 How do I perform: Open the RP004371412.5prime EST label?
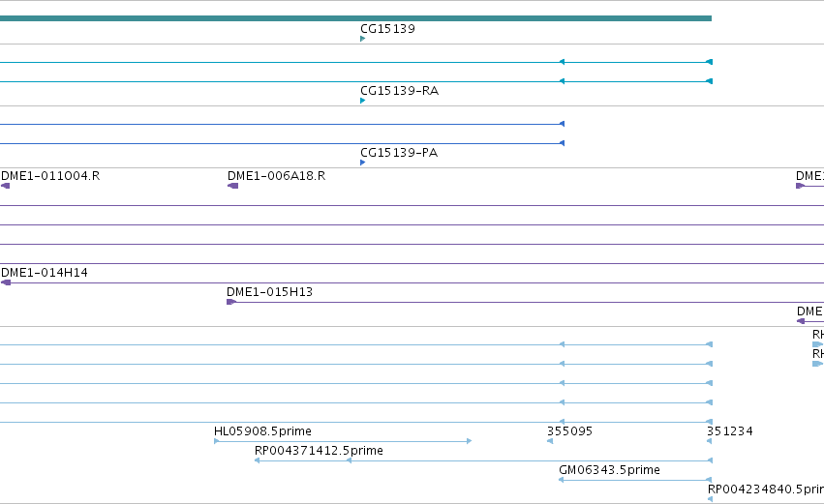pos(319,451)
